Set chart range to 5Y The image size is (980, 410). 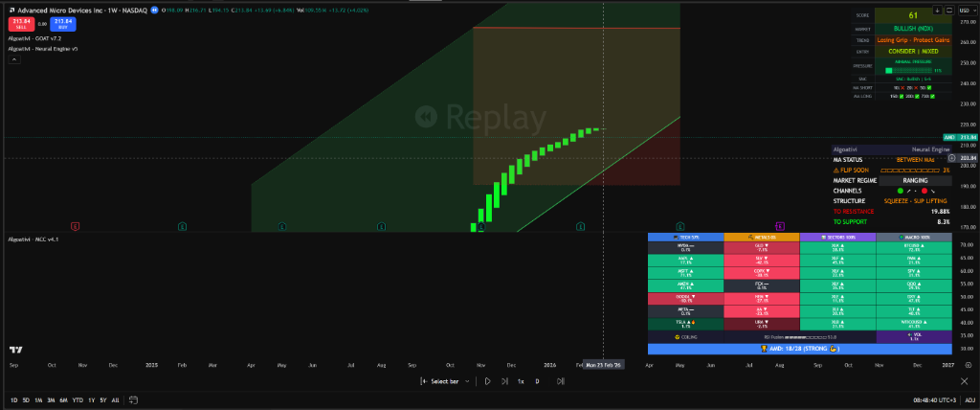tap(103, 400)
